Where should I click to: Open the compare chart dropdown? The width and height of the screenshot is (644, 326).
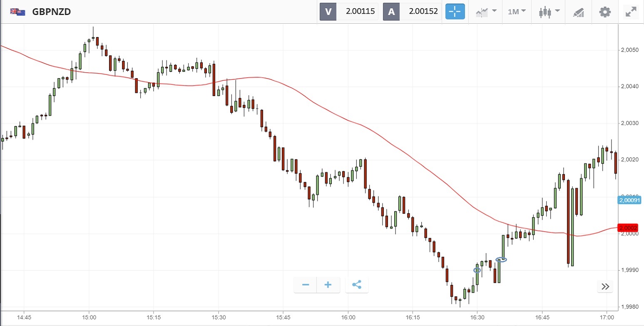(486, 12)
